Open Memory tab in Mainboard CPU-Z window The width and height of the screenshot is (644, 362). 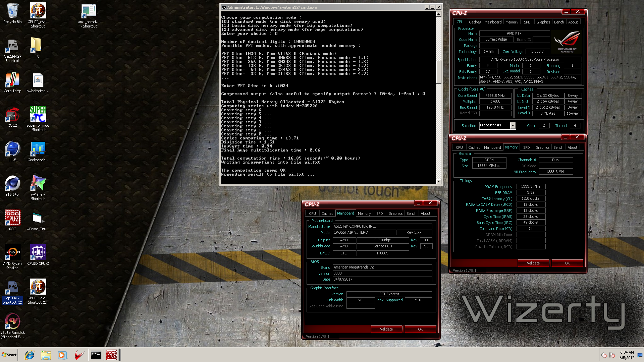tap(364, 214)
